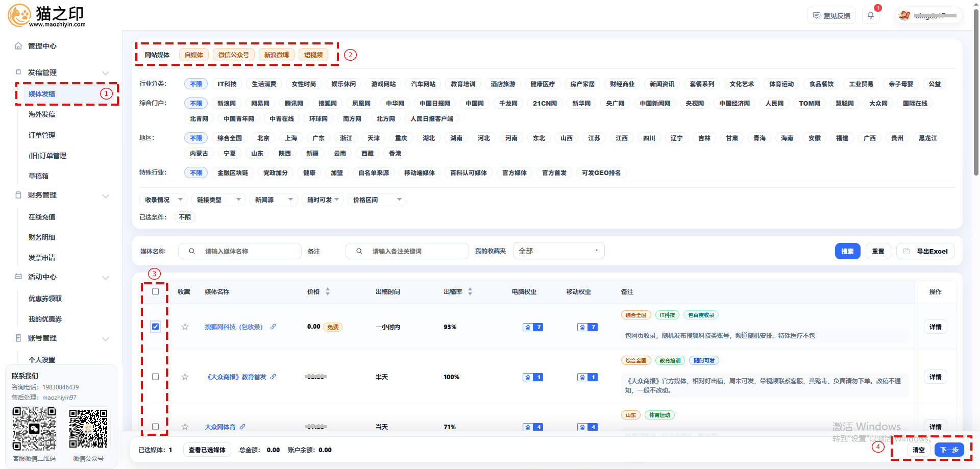The width and height of the screenshot is (980, 469).
Task: Click the 媒体名称 search input field
Action: tap(245, 251)
